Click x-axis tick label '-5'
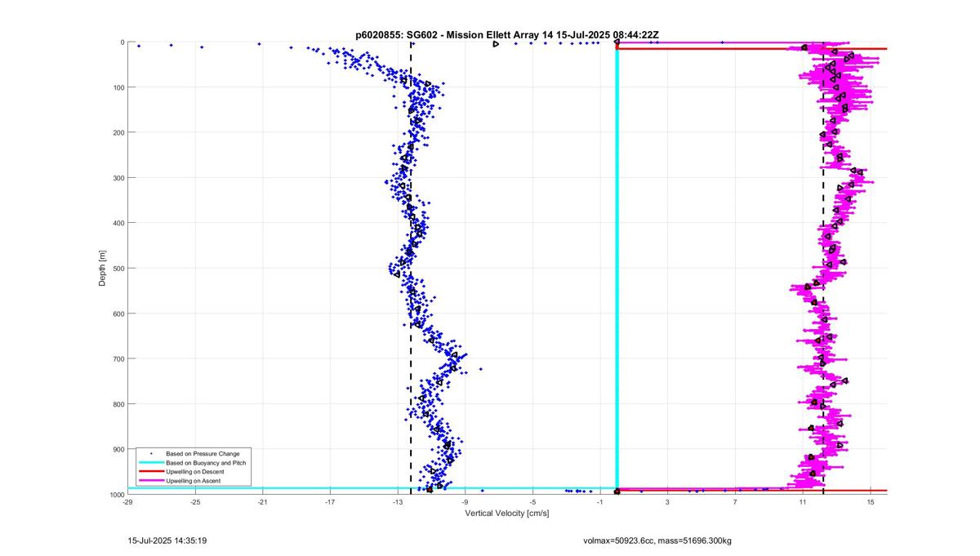The width and height of the screenshot is (980, 556). point(532,502)
